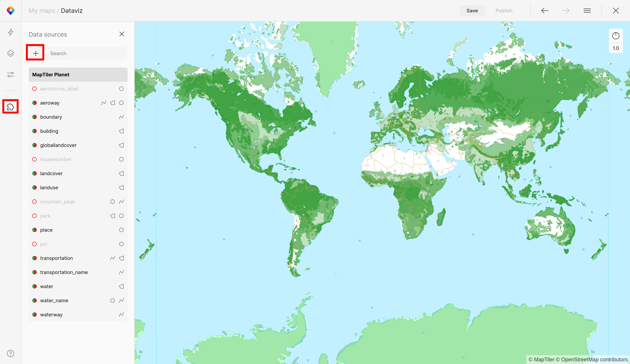Click the plus icon to add a data source
Image resolution: width=630 pixels, height=364 pixels.
(35, 53)
